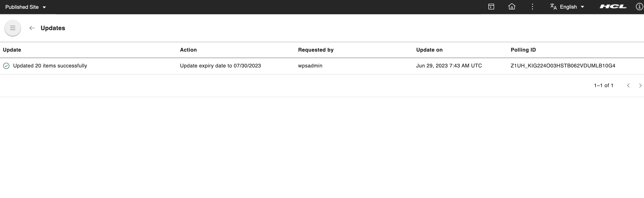Image resolution: width=644 pixels, height=198 pixels.
Task: Click the Polling ID column header
Action: click(x=523, y=50)
